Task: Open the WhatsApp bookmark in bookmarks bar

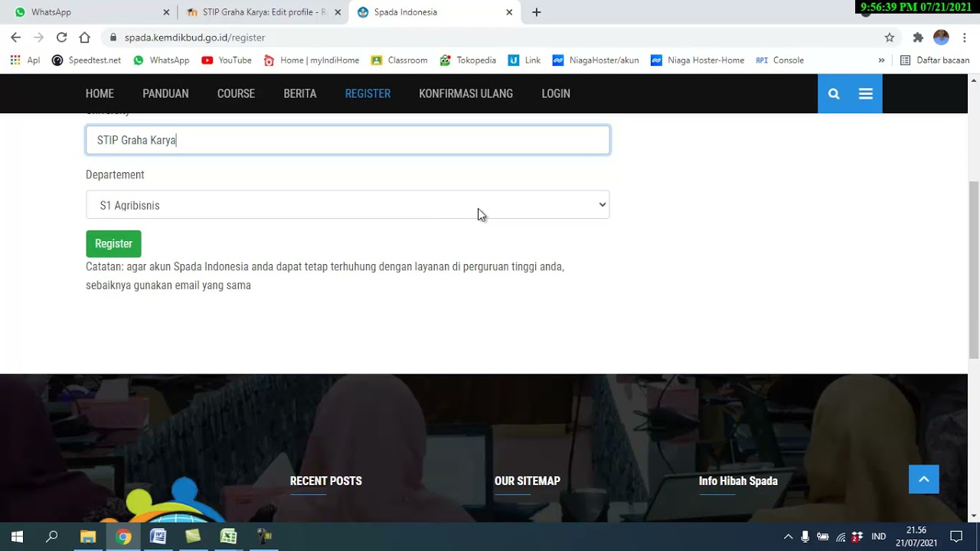Action: click(x=161, y=60)
